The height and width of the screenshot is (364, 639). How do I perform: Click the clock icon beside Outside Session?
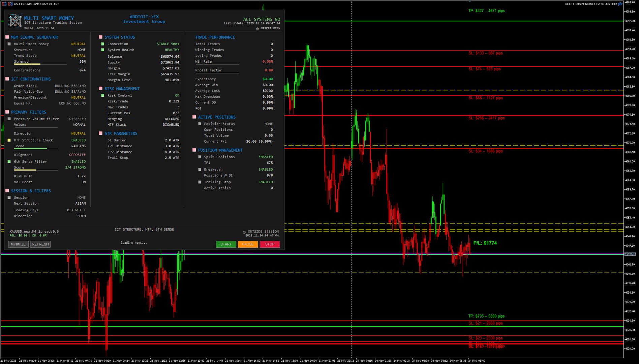(x=244, y=232)
